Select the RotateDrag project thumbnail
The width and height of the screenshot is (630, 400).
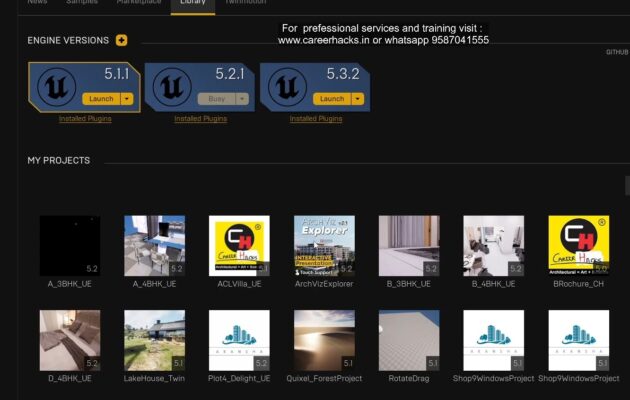(x=409, y=340)
